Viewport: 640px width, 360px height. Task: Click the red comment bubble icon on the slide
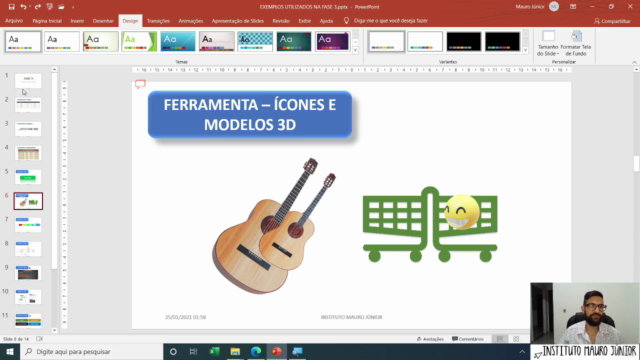coord(140,84)
